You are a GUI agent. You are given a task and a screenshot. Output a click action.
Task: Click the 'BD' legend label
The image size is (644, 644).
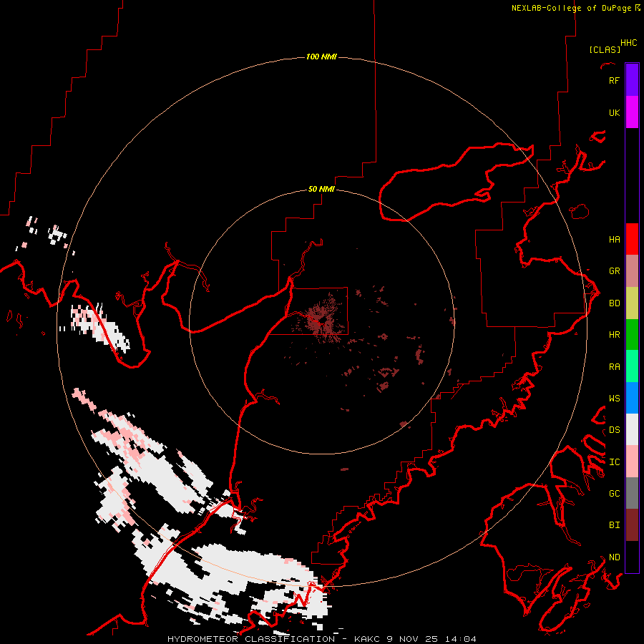pyautogui.click(x=614, y=303)
